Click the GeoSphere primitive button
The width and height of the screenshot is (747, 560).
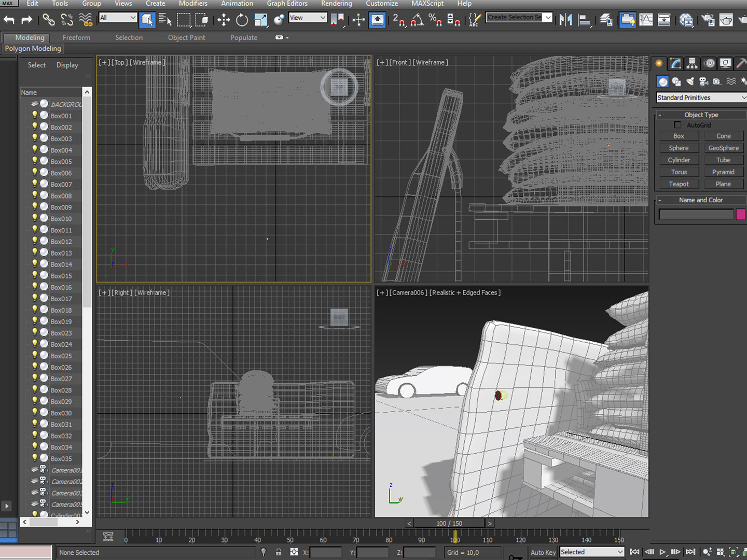(724, 148)
